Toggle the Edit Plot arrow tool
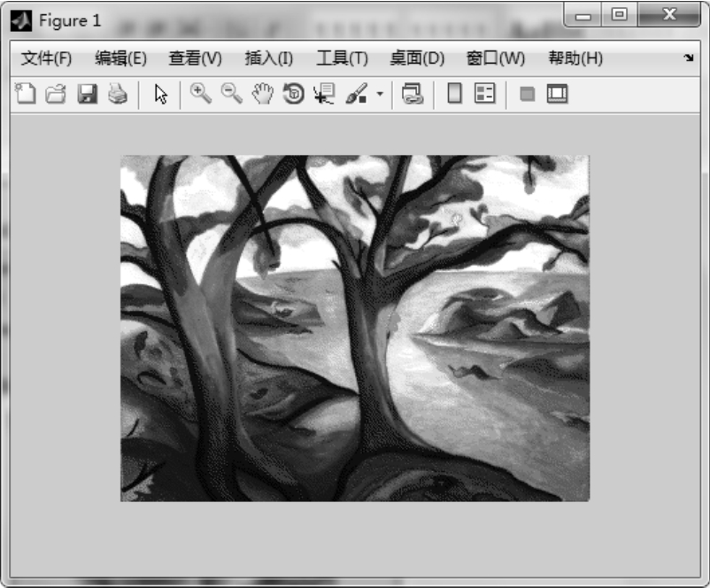This screenshot has height=588, width=710. point(160,94)
